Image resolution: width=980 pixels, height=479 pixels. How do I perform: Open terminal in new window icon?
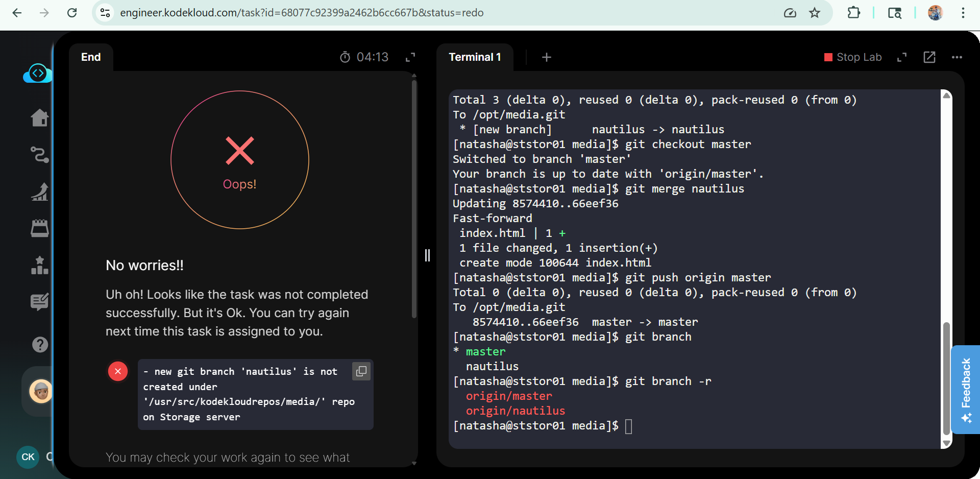coord(929,57)
